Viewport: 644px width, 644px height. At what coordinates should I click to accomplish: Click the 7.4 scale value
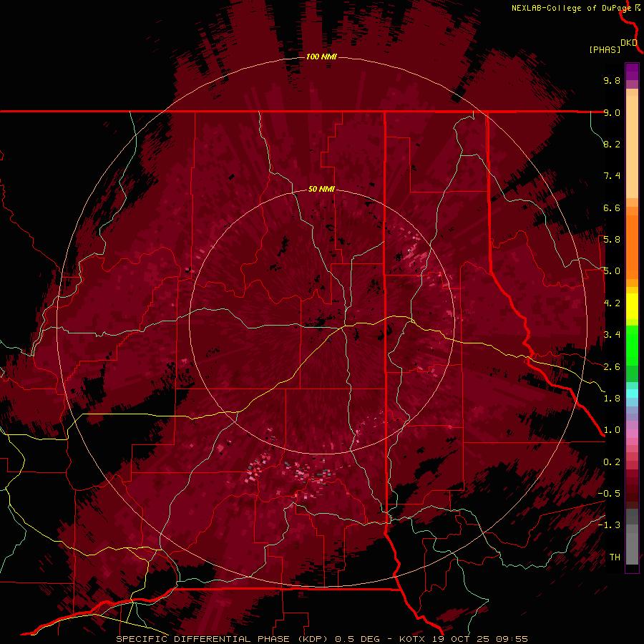coord(612,176)
